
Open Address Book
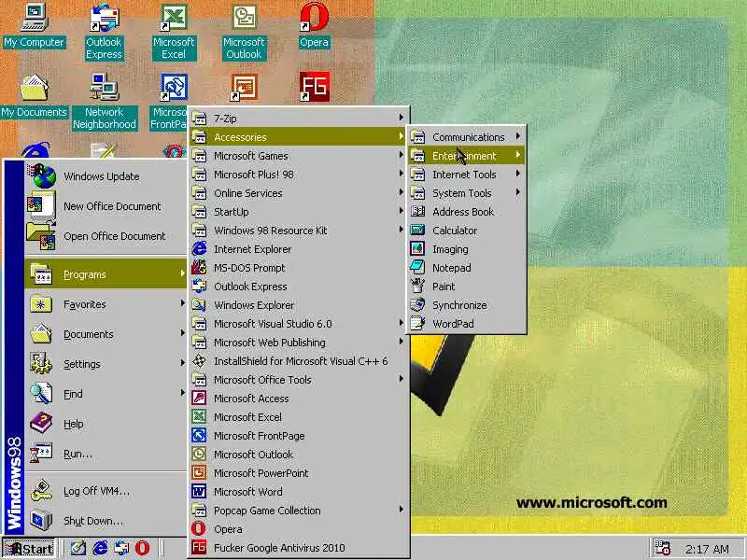(x=466, y=212)
